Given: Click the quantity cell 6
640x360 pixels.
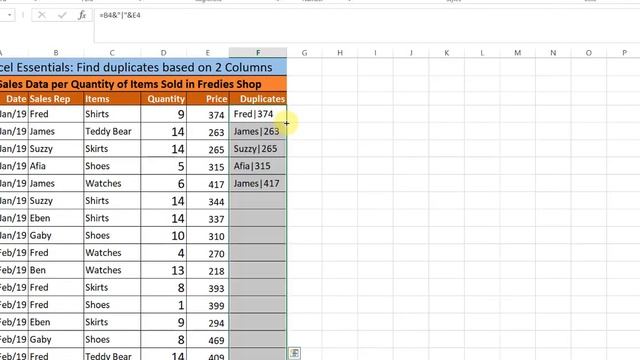Looking at the screenshot, I should [164, 184].
